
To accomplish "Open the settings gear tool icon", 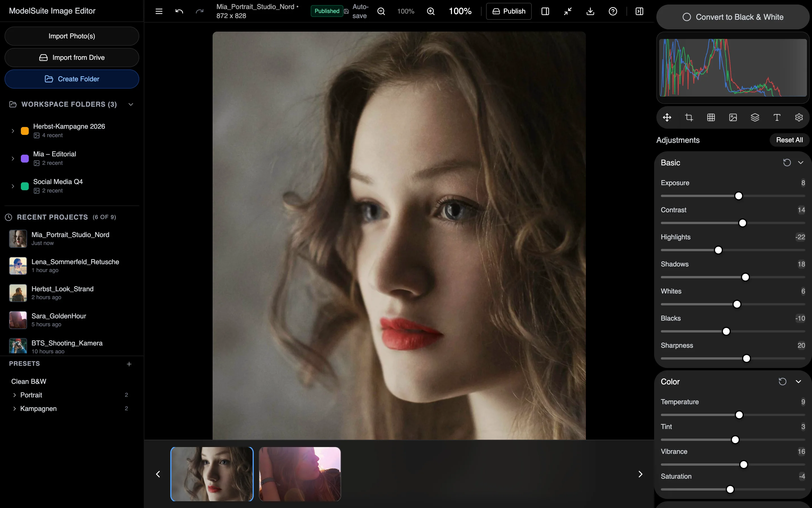I will (799, 117).
